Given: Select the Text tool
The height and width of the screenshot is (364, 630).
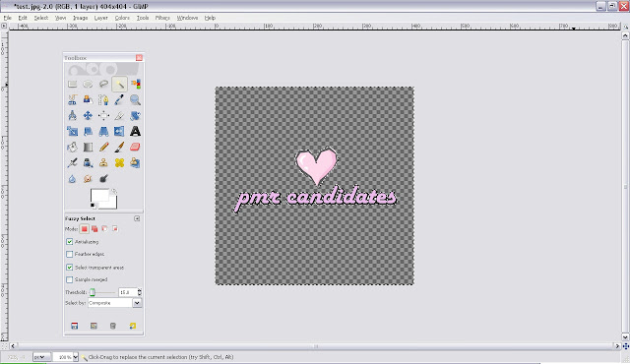Looking at the screenshot, I should [x=136, y=131].
